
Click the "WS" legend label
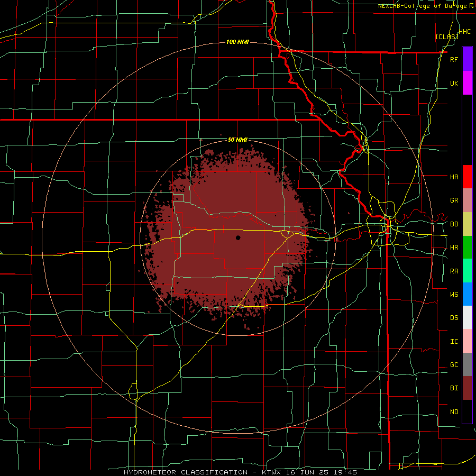(454, 294)
